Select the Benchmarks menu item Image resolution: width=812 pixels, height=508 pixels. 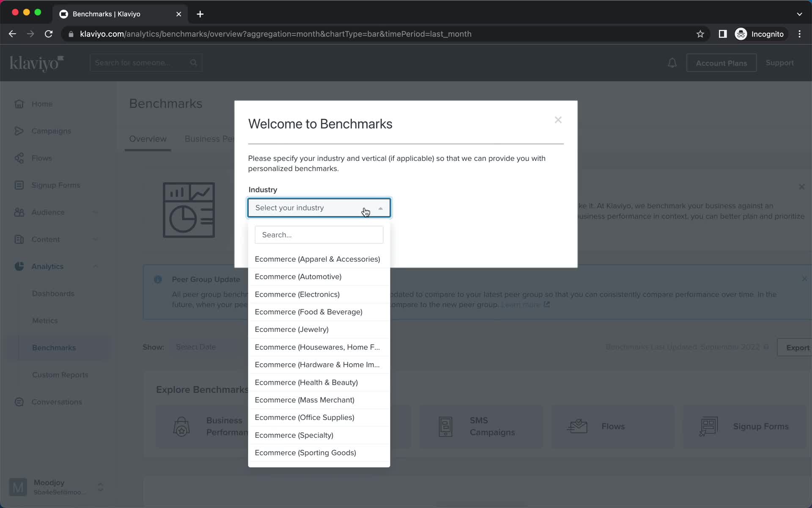coord(54,347)
